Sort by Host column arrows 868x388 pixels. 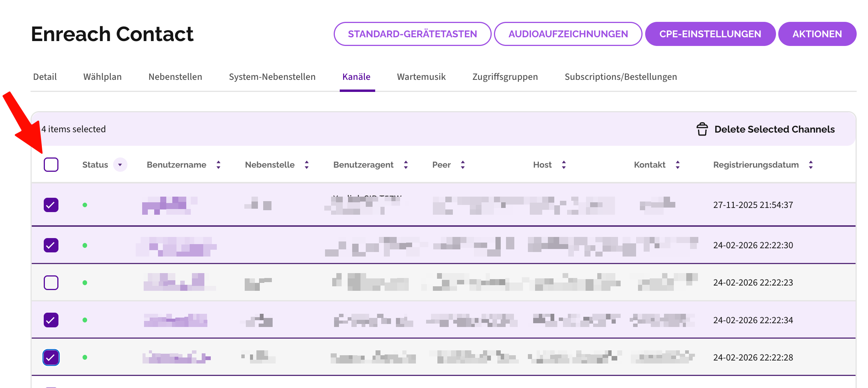click(x=564, y=165)
